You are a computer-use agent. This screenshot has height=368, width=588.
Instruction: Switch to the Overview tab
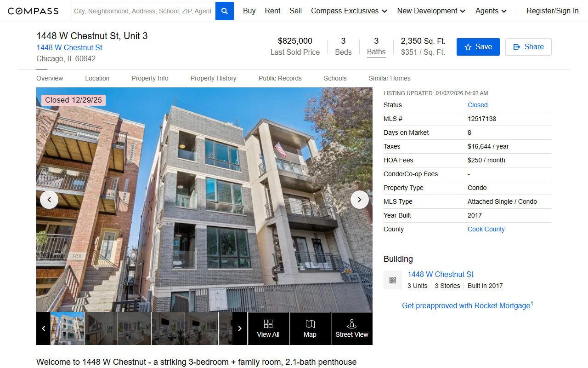pyautogui.click(x=50, y=78)
